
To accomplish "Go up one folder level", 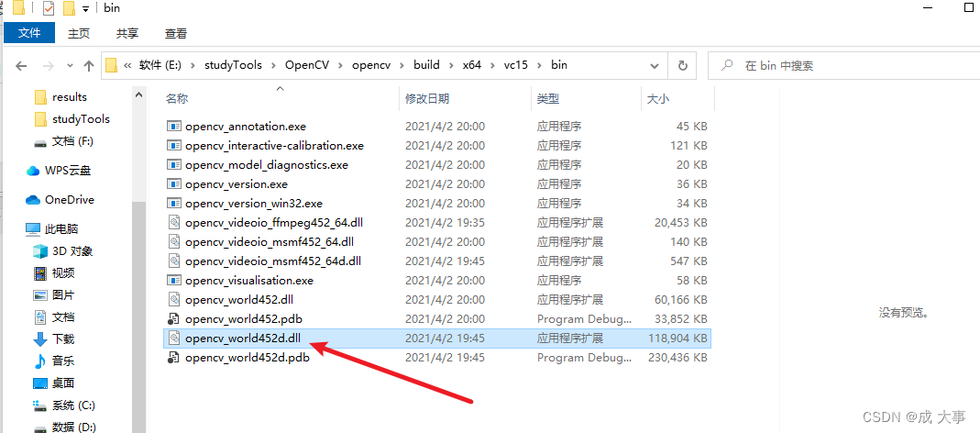I will click(89, 65).
